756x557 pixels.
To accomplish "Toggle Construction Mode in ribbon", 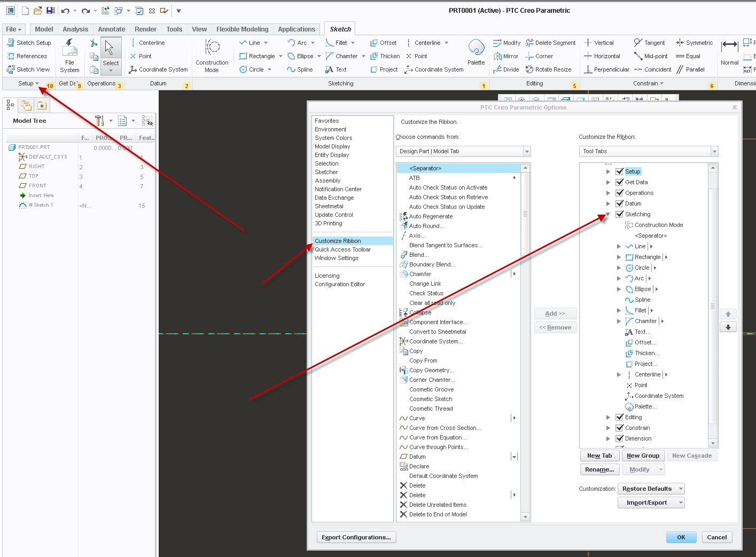I will [x=212, y=56].
